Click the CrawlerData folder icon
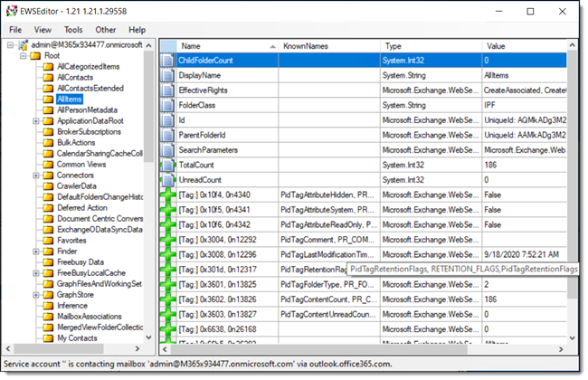The height and width of the screenshot is (380, 588). coord(48,186)
